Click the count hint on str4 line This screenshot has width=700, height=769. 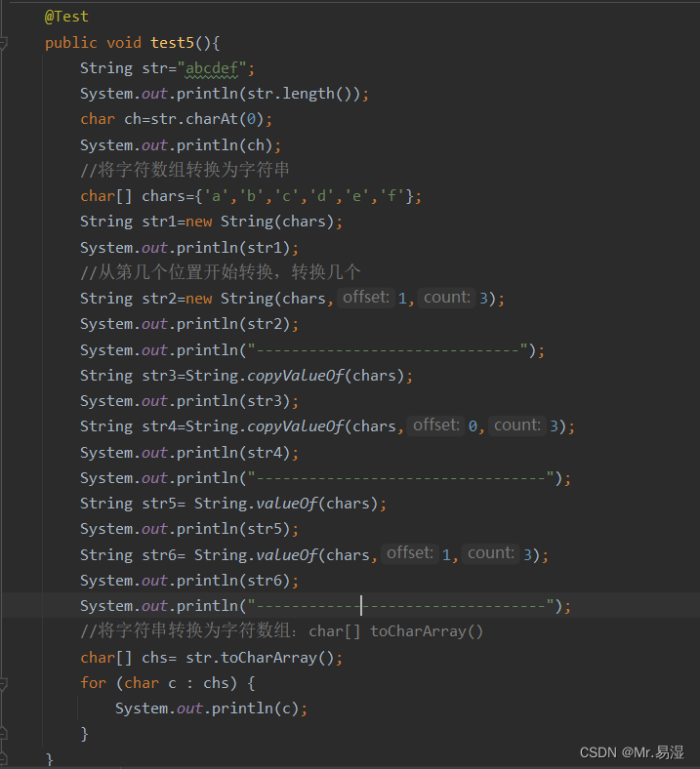click(x=517, y=425)
